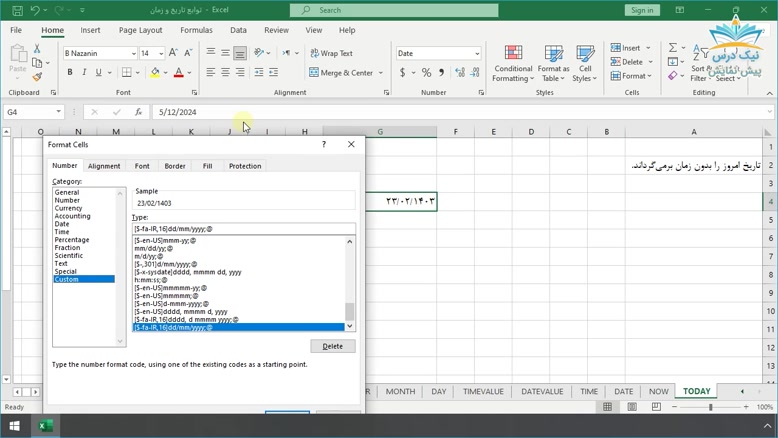This screenshot has height=438, width=778.
Task: Click the Copy icon in Clipboard group
Action: tap(37, 63)
